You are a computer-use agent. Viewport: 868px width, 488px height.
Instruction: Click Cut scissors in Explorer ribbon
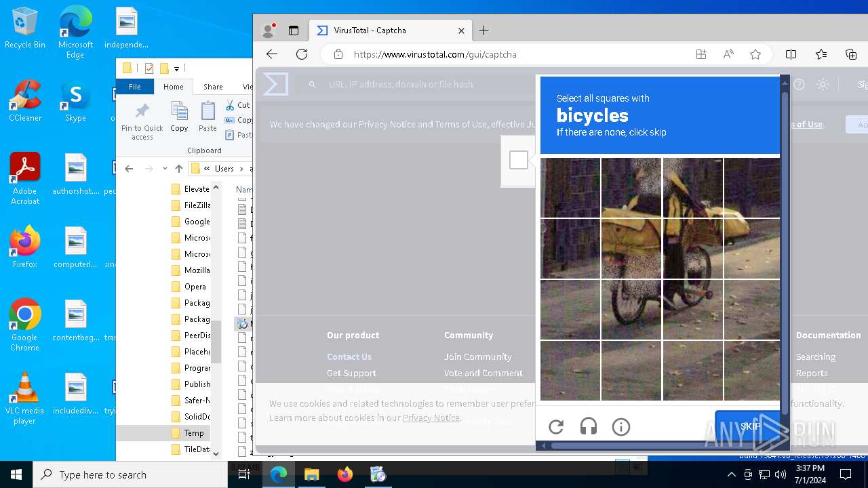(x=237, y=105)
